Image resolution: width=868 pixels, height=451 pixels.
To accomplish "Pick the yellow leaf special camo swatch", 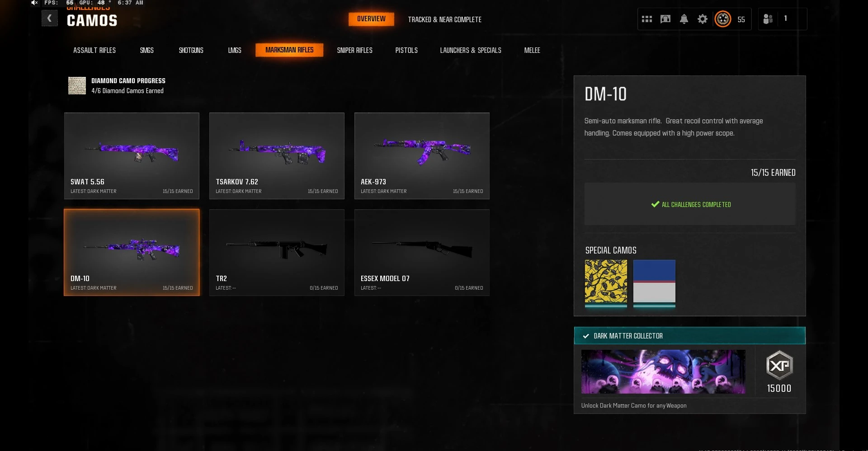I will click(606, 282).
